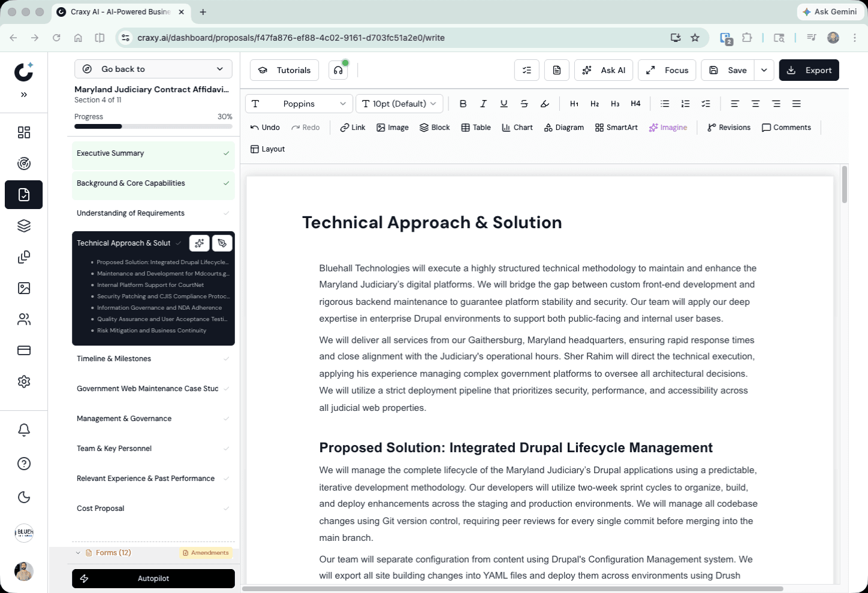This screenshot has height=593, width=868.
Task: Open the Save options dropdown arrow
Action: coord(764,70)
